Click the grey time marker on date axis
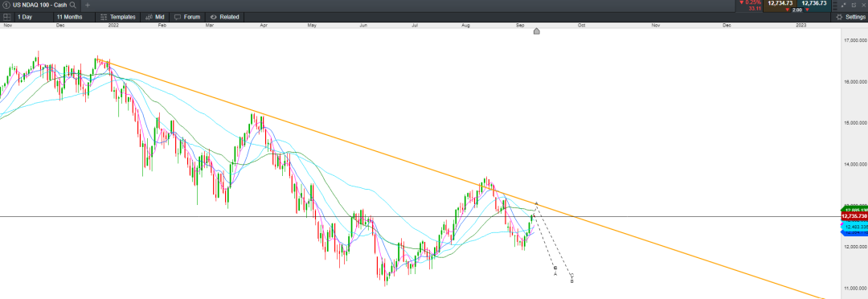Image resolution: width=868 pixels, height=299 pixels. pos(536,31)
